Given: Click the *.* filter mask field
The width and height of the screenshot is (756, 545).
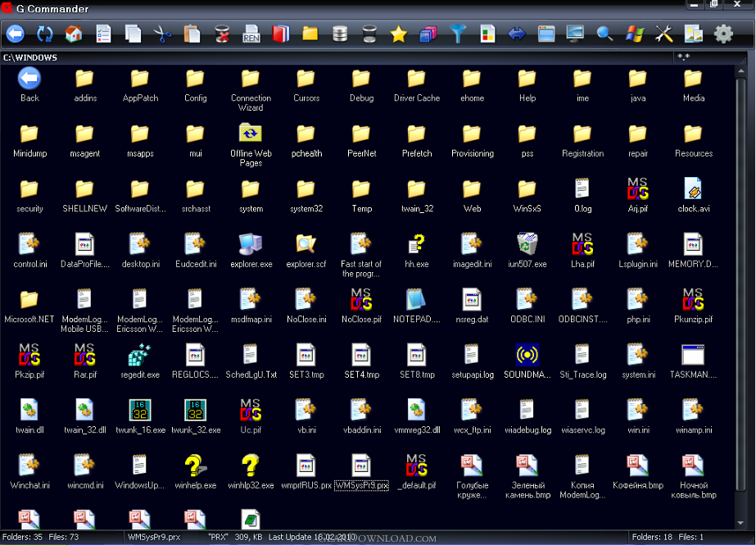Looking at the screenshot, I should [x=708, y=57].
